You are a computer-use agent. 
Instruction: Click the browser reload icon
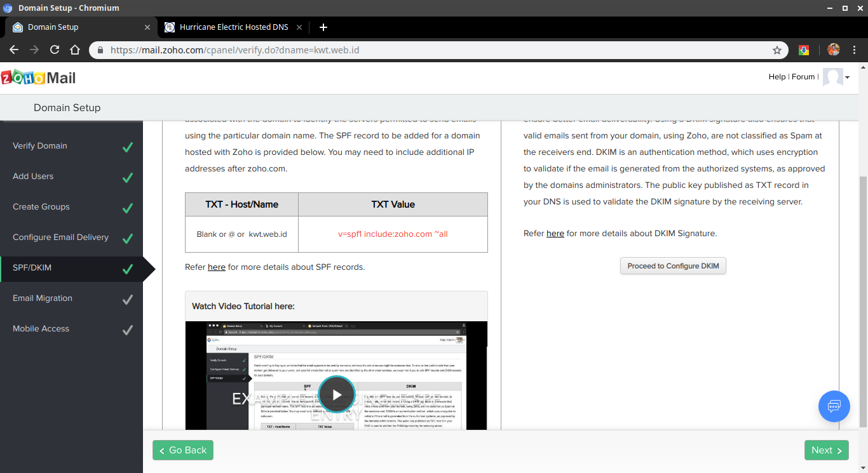pos(55,50)
